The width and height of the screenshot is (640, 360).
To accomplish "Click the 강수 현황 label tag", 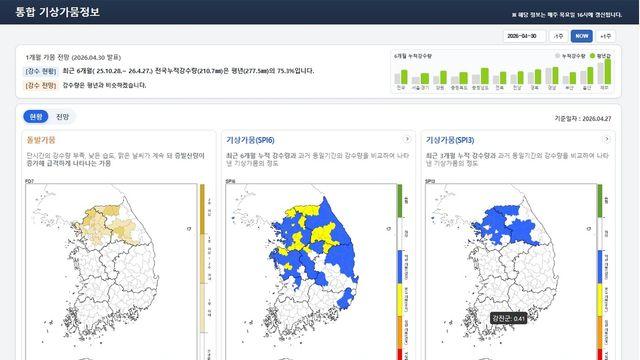I will click(x=40, y=71).
